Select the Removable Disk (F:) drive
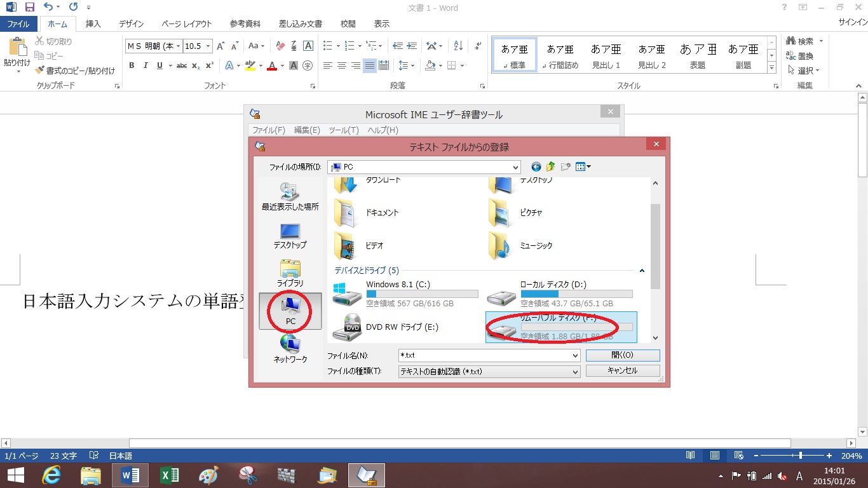Viewport: 868px width, 488px height. pos(561,327)
